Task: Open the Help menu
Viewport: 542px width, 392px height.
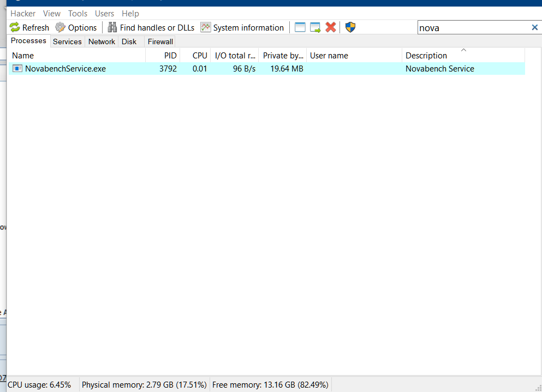Action: 130,14
